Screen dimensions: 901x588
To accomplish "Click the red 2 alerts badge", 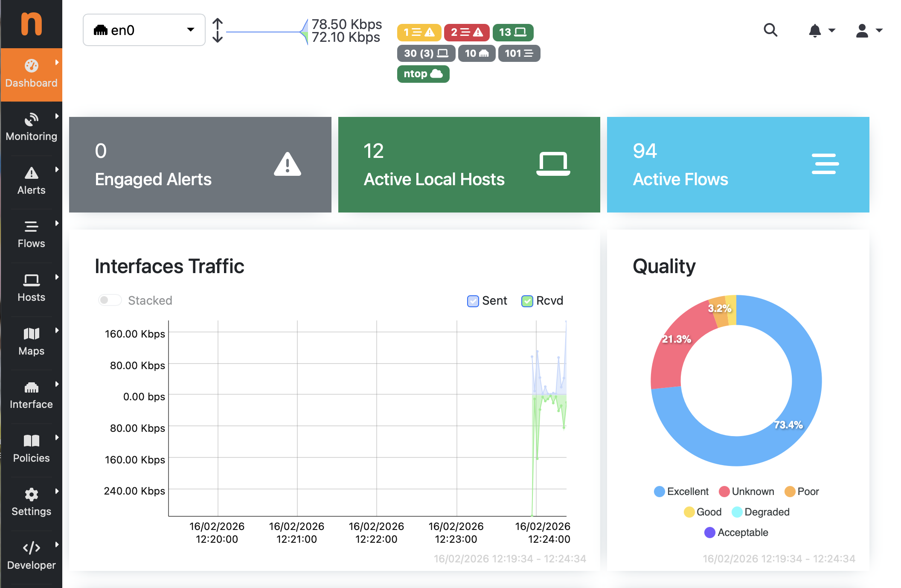I will (x=467, y=32).
